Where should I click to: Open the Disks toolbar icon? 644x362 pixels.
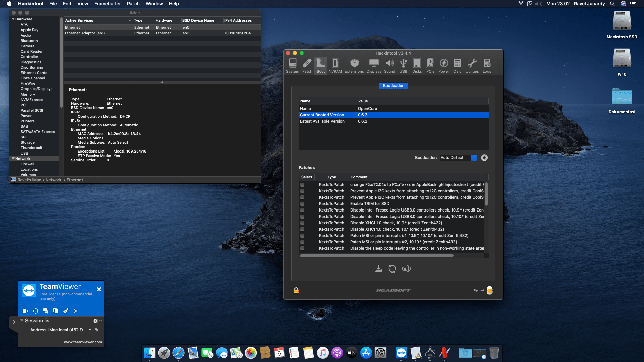tap(417, 66)
